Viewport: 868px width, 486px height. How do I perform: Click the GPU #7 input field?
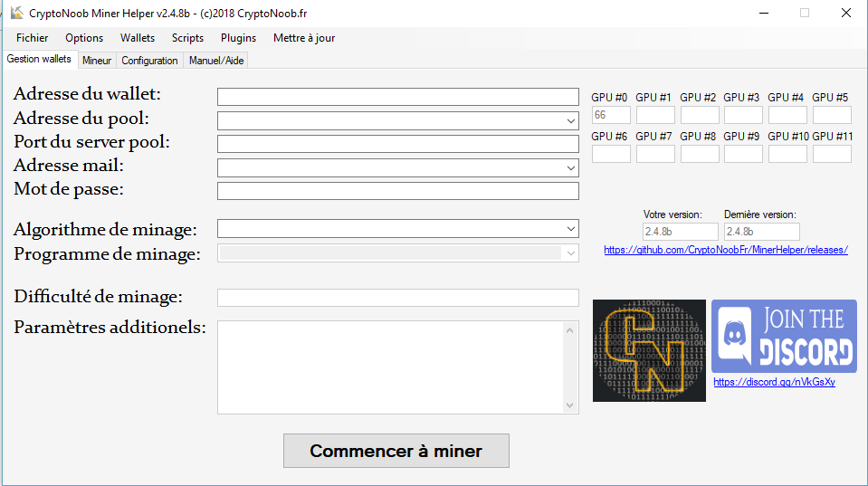pos(655,154)
